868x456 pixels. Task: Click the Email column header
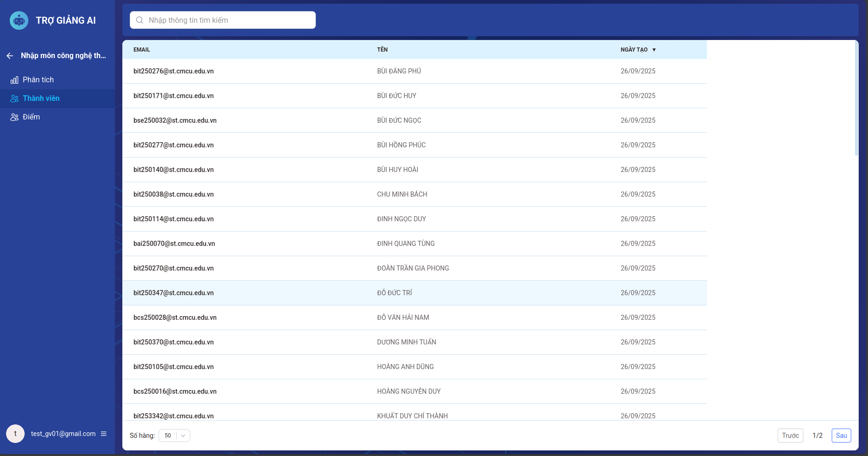pos(142,50)
